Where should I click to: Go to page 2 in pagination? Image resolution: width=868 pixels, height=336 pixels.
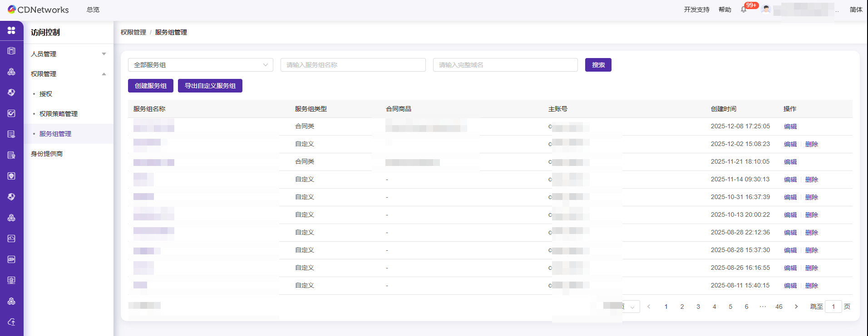tap(682, 307)
